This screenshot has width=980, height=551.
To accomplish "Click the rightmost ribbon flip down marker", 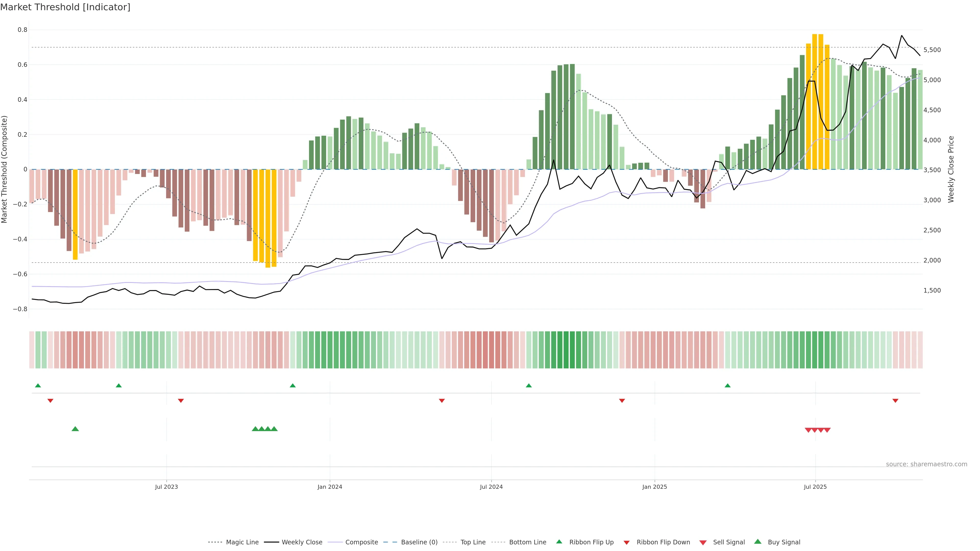I will (x=895, y=401).
